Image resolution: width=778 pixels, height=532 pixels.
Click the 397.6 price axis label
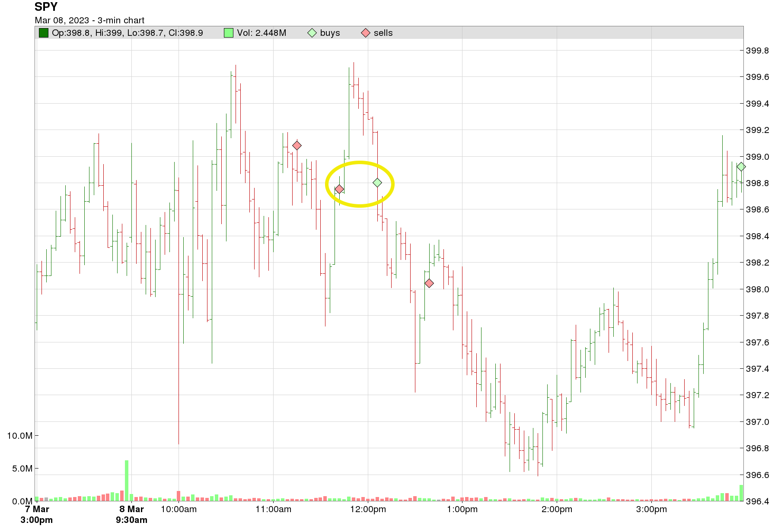758,342
